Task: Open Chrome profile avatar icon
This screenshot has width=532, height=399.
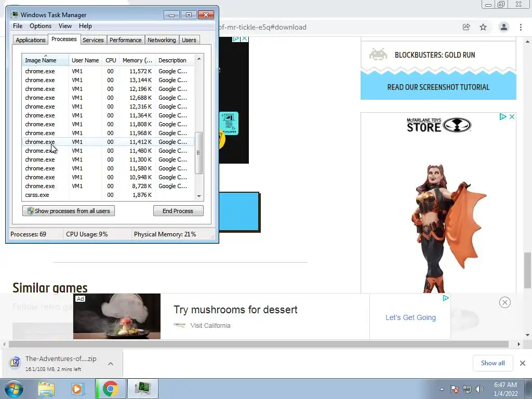Action: click(504, 27)
